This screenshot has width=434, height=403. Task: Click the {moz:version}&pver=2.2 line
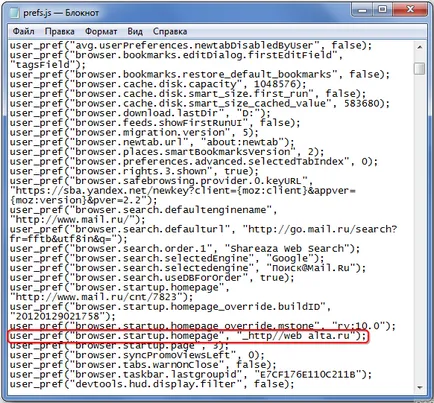click(x=84, y=200)
